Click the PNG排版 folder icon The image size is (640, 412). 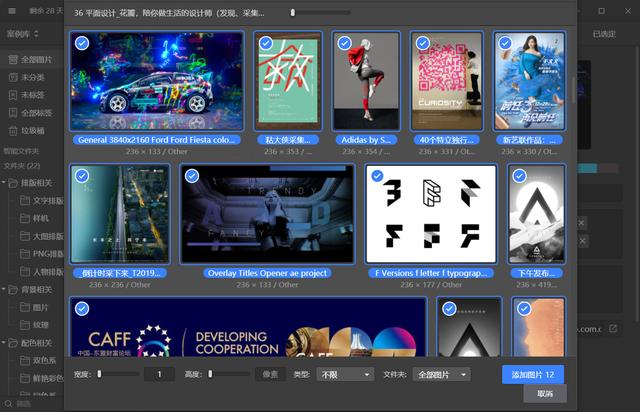25,254
